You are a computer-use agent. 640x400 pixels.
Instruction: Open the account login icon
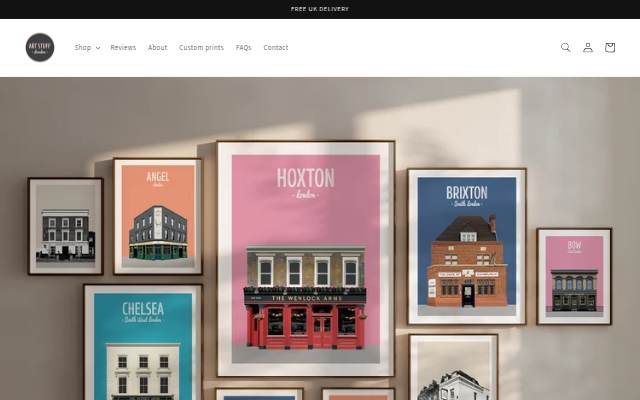coord(588,47)
